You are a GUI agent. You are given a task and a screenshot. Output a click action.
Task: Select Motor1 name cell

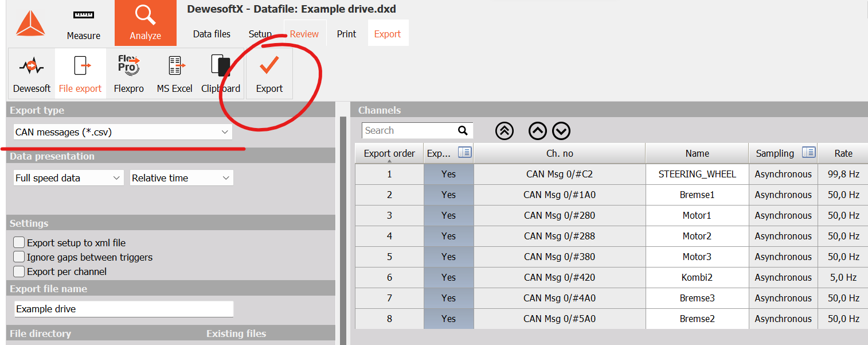click(x=697, y=215)
